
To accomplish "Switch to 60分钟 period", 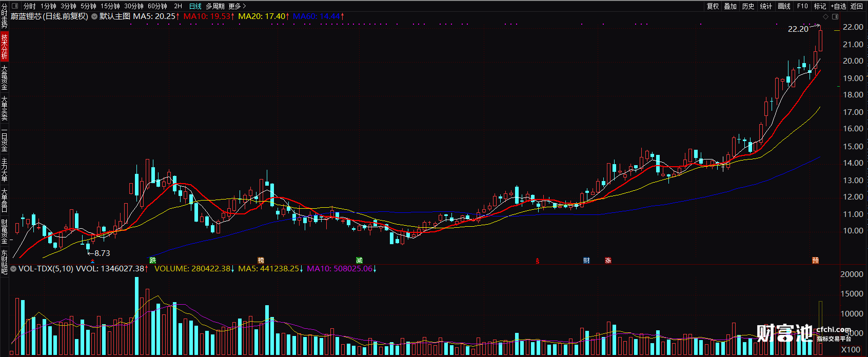I will (x=157, y=6).
